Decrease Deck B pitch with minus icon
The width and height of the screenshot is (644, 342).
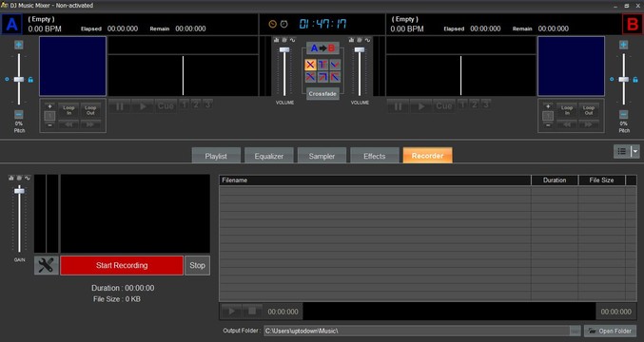point(623,114)
